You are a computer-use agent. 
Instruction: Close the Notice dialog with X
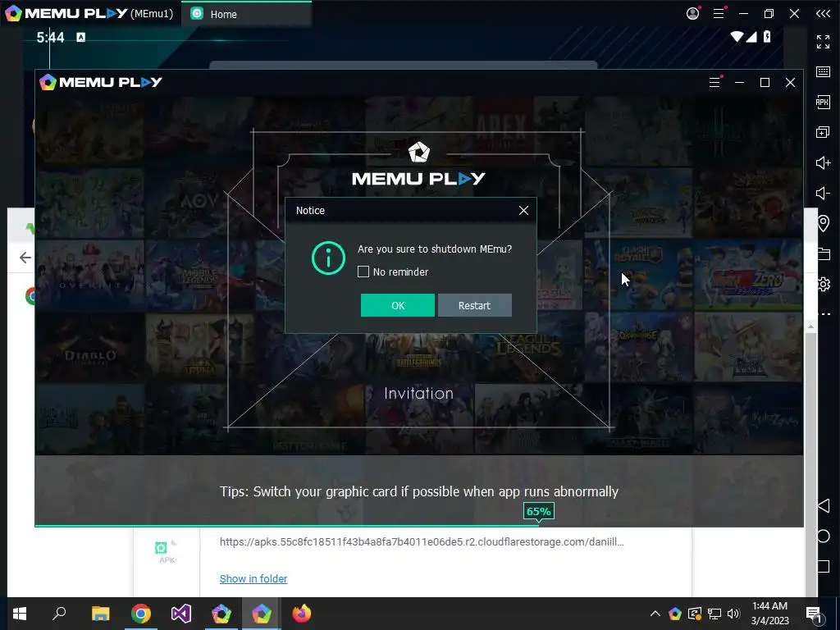523,211
